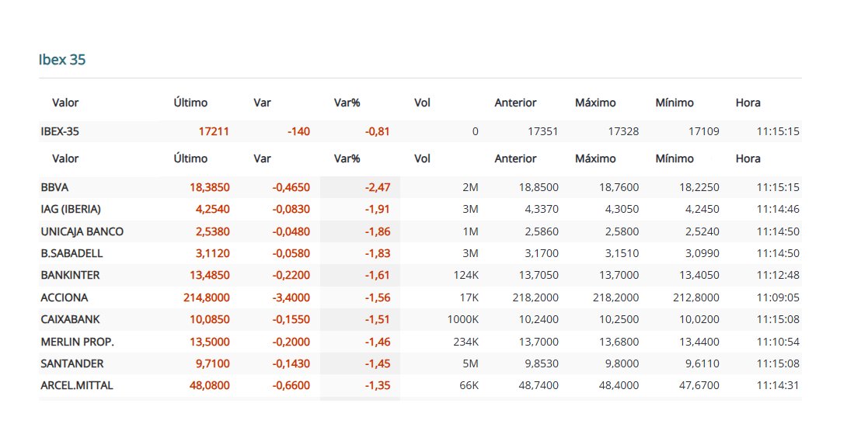Click Bankinter time 11:12:48
The width and height of the screenshot is (868, 445).
point(778,275)
